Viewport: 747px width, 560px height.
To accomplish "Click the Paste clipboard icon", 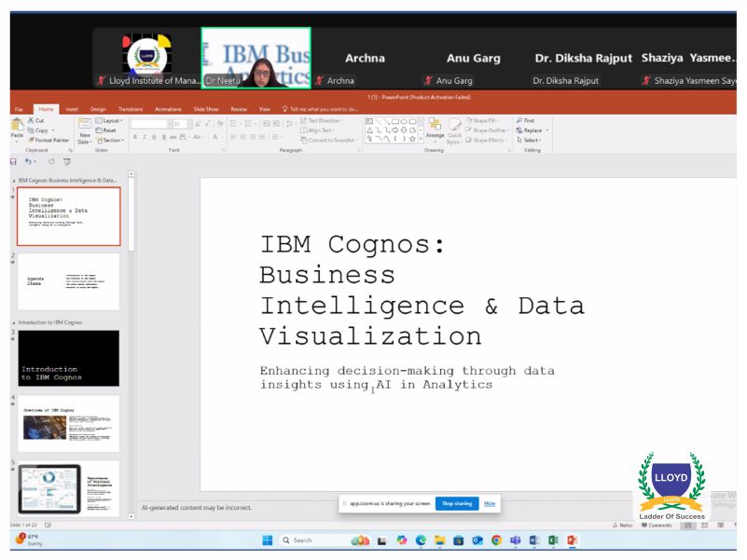I will (17, 125).
